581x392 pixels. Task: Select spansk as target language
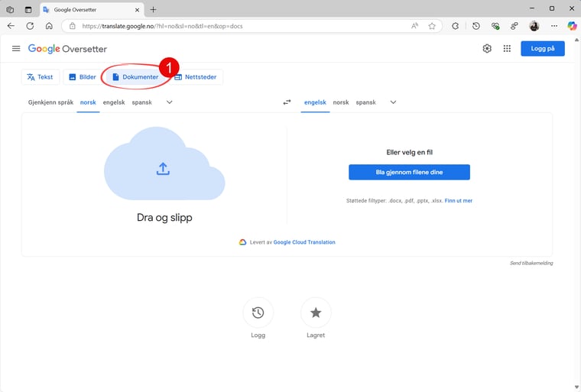pyautogui.click(x=365, y=102)
